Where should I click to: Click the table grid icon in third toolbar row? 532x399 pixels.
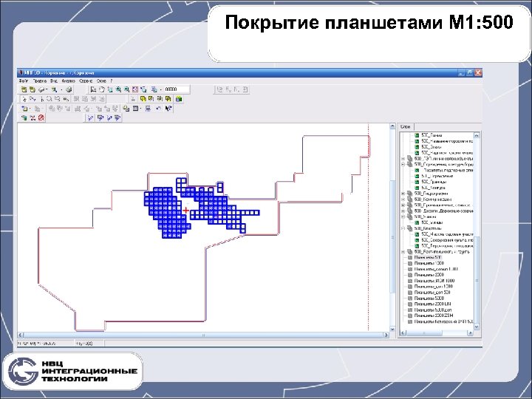click(x=135, y=108)
